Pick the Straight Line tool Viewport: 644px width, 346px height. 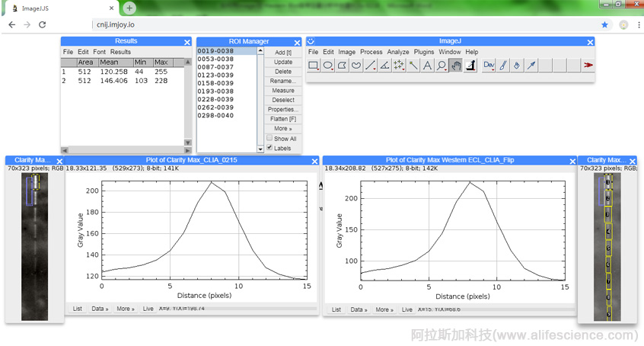pyautogui.click(x=371, y=66)
